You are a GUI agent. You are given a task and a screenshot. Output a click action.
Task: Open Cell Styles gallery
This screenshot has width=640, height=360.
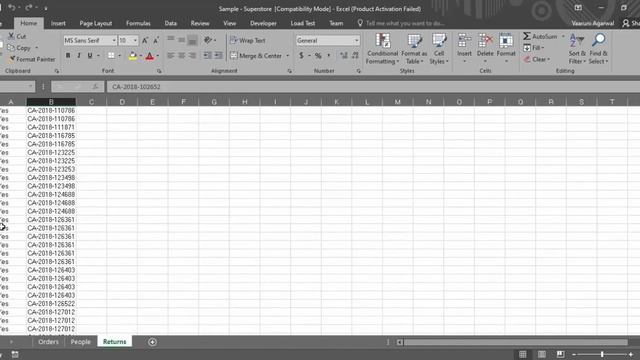coord(439,49)
